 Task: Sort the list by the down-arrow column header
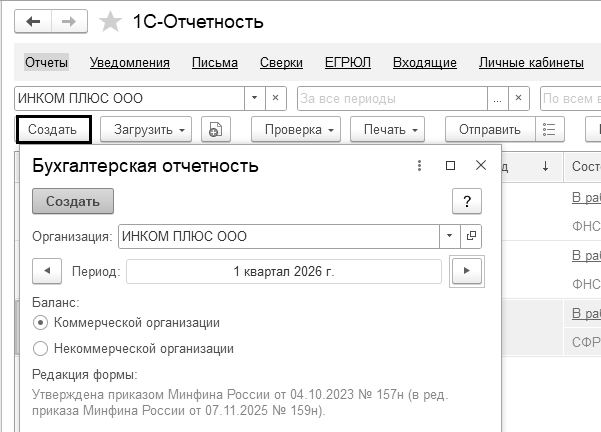(545, 166)
